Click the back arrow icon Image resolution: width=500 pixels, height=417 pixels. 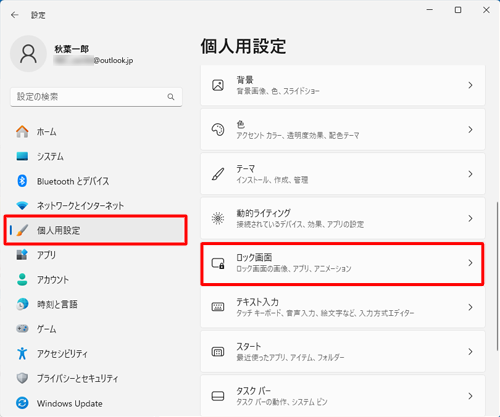tap(15, 15)
